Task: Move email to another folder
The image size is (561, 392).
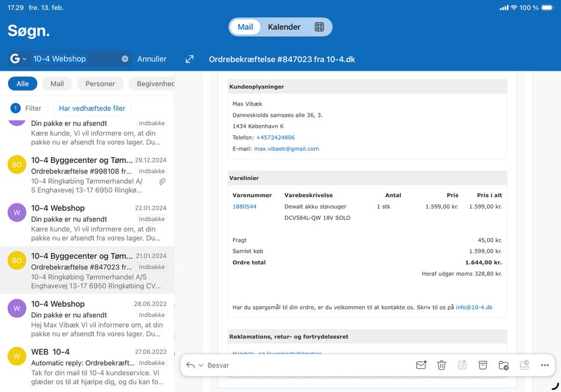Action: pyautogui.click(x=503, y=365)
